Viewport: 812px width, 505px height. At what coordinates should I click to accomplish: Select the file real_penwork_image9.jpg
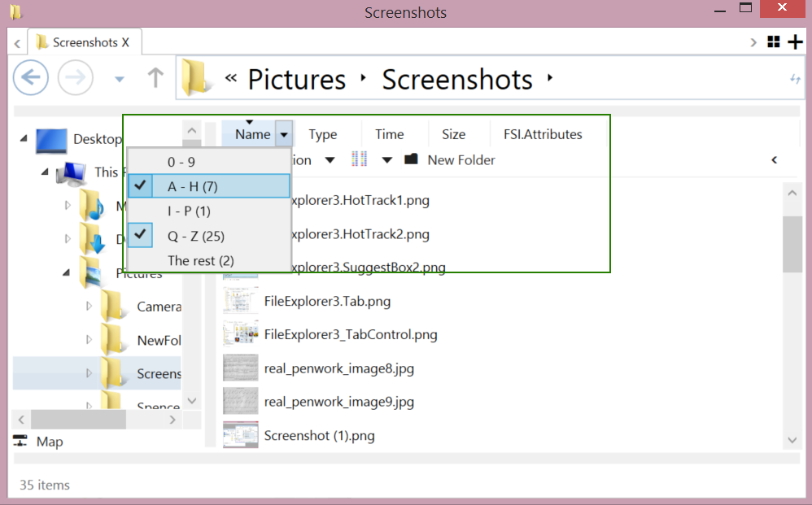click(x=339, y=402)
